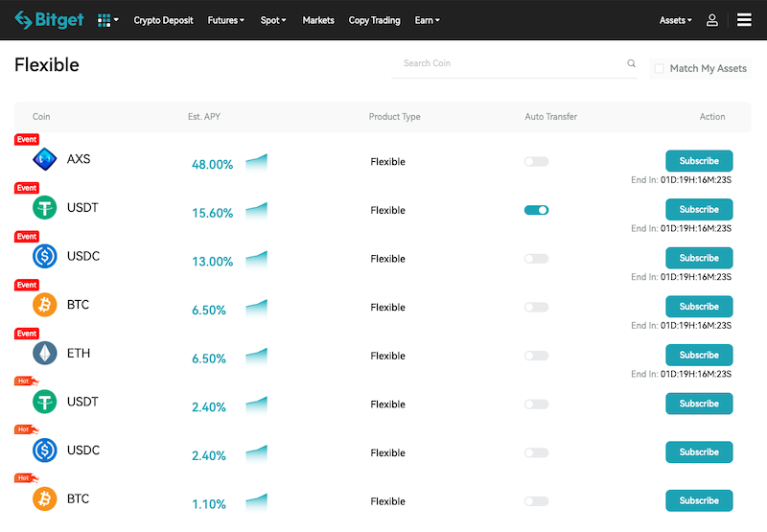Subscribe to BTC 1.10% product
Screen dimensions: 767x532
pos(699,500)
